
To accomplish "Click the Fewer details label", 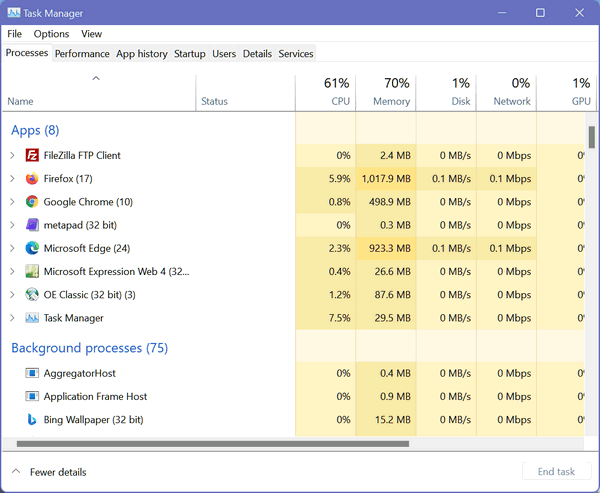I will point(58,472).
